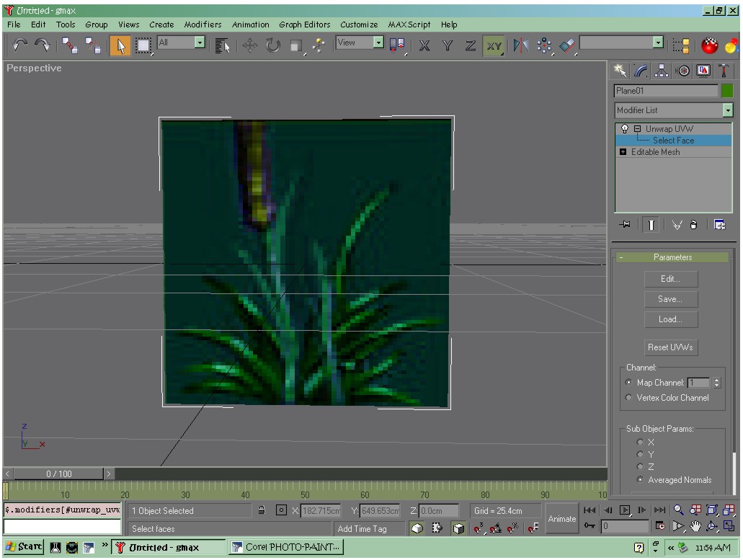This screenshot has width=743, height=560.
Task: Click the Edit... button in Parameters
Action: (x=670, y=279)
